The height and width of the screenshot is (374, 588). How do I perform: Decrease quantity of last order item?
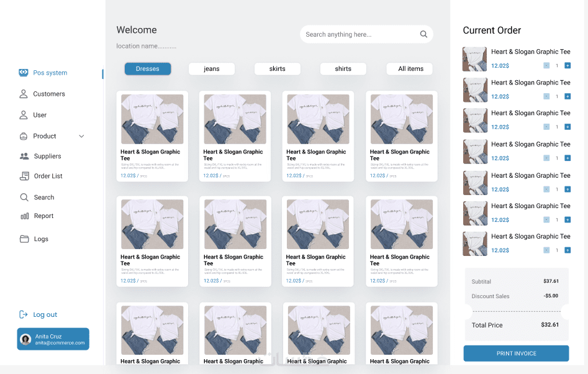[x=546, y=250]
